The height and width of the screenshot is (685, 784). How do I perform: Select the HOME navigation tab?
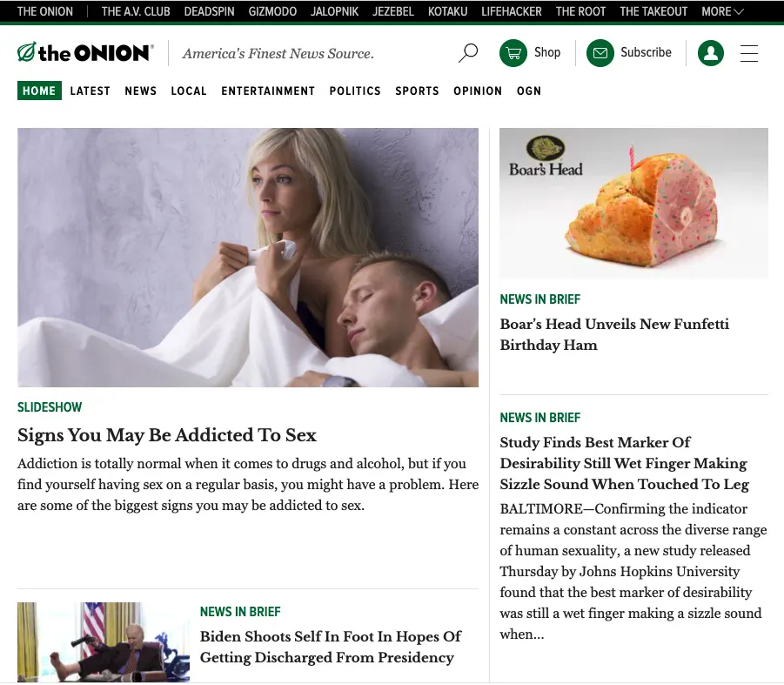pyautogui.click(x=39, y=91)
